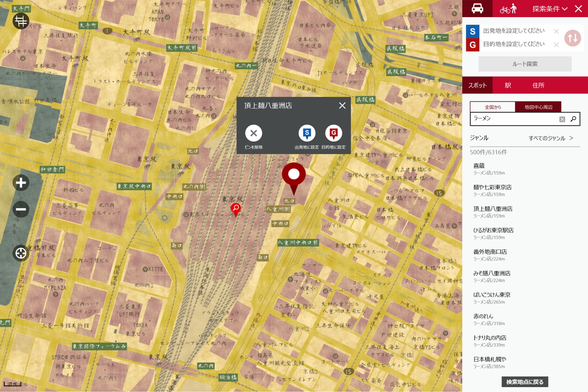Image resolution: width=588 pixels, height=392 pixels.
Task: Click the ルート探索 button
Action: pyautogui.click(x=525, y=64)
